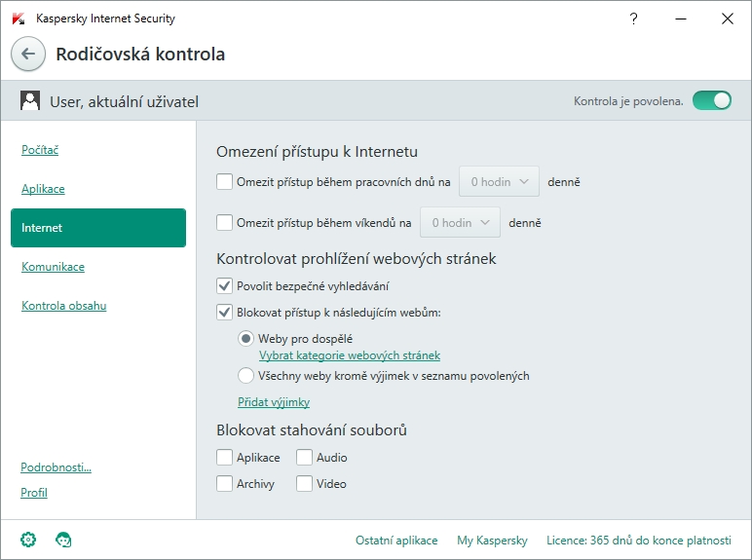This screenshot has width=752, height=560.
Task: Open Vybrat kategorie webových stránek link
Action: (x=350, y=356)
